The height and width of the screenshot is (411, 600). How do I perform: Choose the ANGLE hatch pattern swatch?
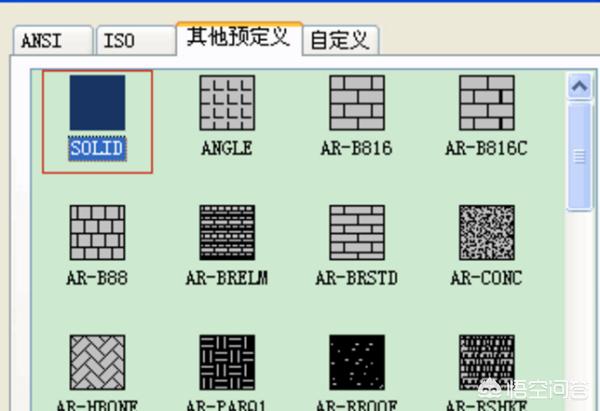pos(227,103)
